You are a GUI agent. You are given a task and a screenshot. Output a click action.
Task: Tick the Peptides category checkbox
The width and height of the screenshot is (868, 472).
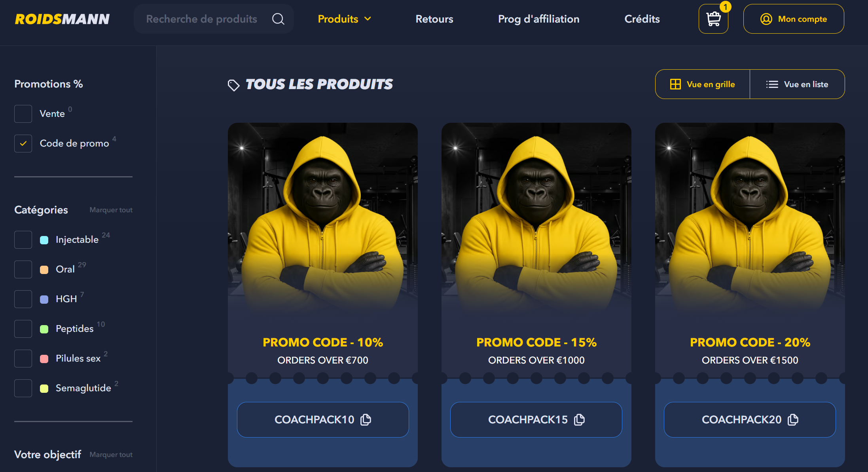click(23, 329)
